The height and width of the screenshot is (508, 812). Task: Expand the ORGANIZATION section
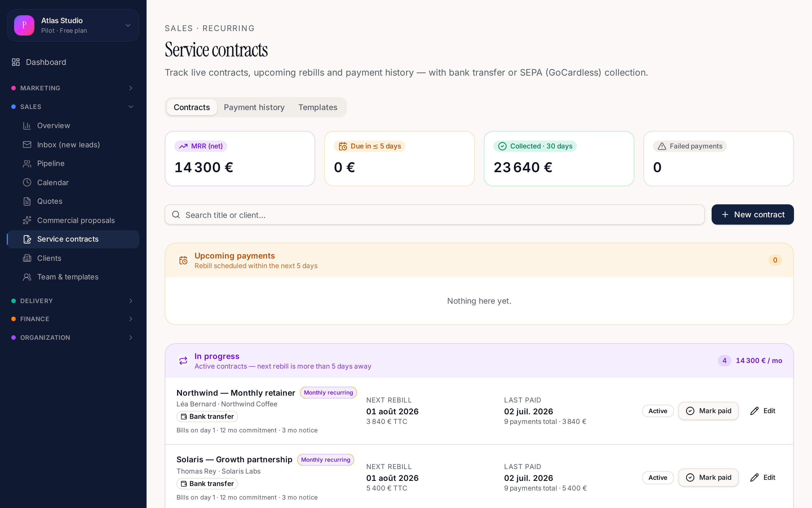click(x=73, y=338)
